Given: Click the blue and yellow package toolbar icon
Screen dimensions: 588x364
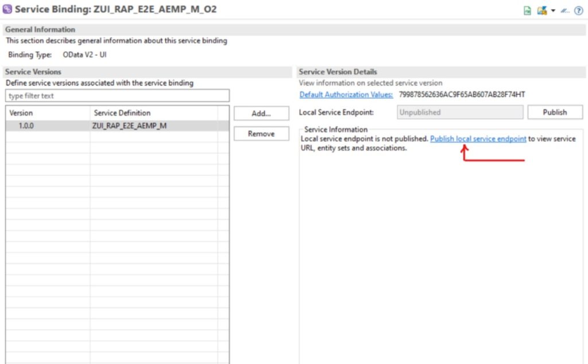Looking at the screenshot, I should pos(541,10).
